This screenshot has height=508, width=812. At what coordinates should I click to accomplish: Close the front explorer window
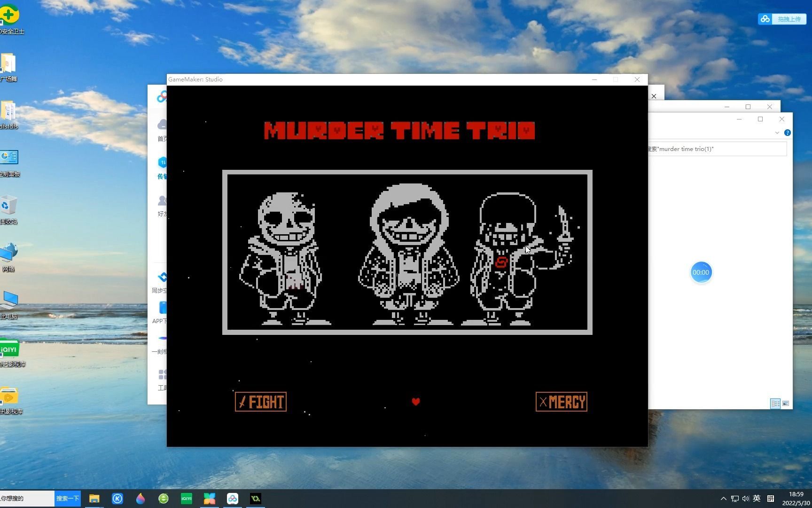[782, 119]
